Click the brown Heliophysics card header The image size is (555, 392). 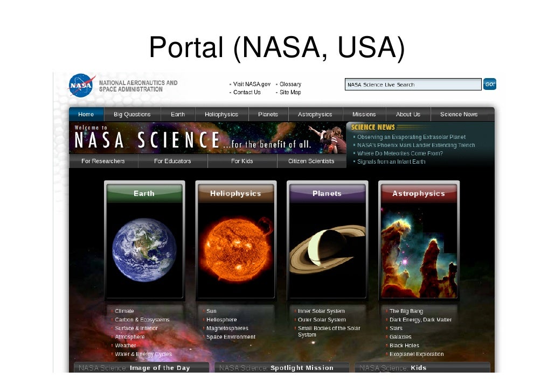235,193
